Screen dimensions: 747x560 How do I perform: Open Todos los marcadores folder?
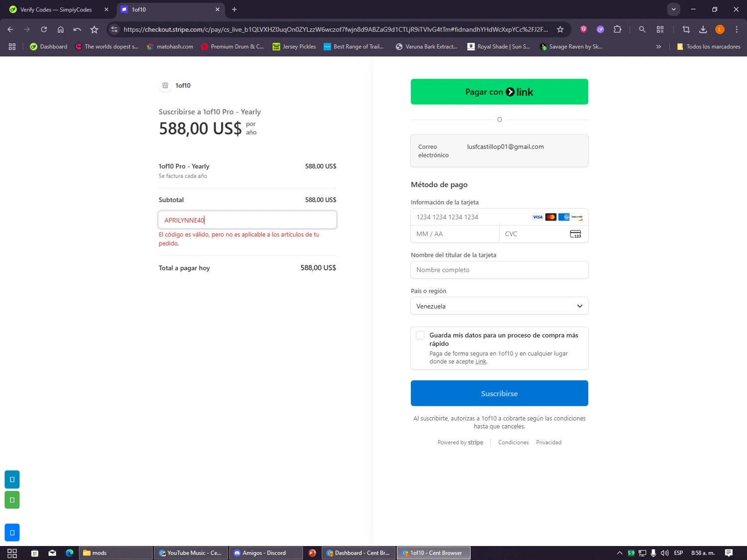tap(709, 47)
